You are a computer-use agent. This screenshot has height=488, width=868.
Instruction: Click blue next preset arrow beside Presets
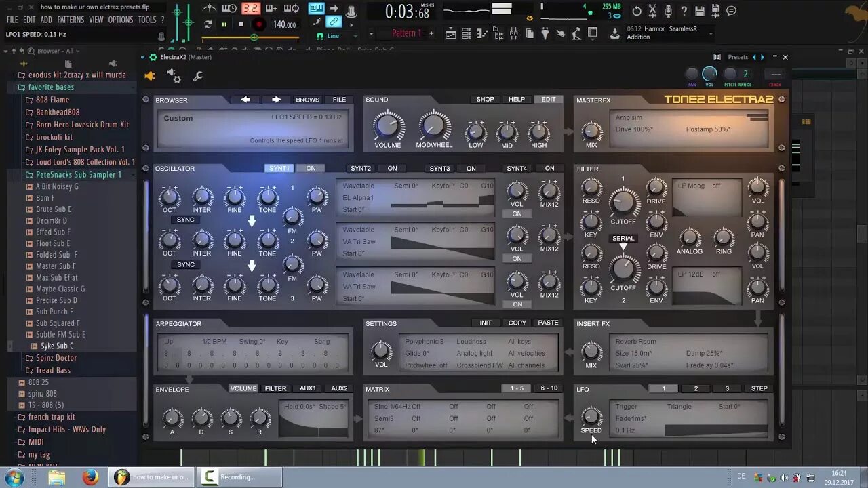762,57
